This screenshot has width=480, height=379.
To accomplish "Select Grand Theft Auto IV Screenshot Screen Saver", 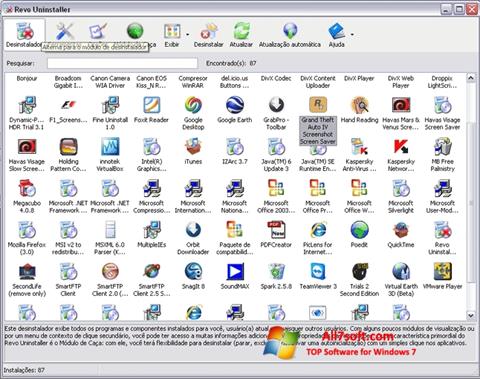I will pos(318,121).
